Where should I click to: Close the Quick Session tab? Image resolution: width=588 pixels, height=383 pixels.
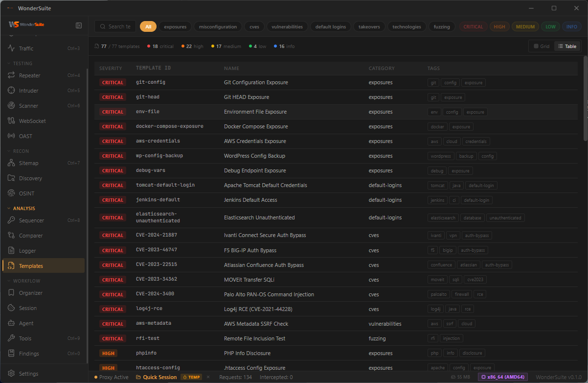[x=208, y=377]
